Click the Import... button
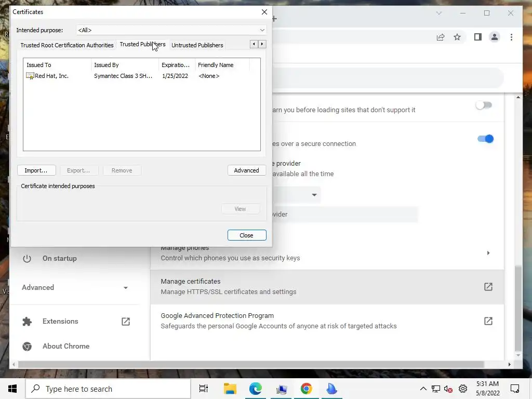532x399 pixels. [36, 170]
